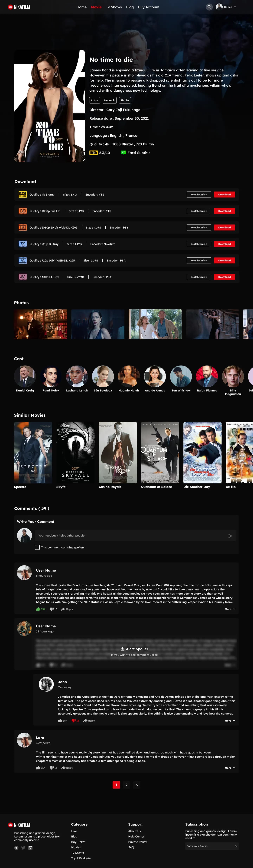Open Tv Shows in the top navigation
This screenshot has width=253, height=868.
pos(114,7)
